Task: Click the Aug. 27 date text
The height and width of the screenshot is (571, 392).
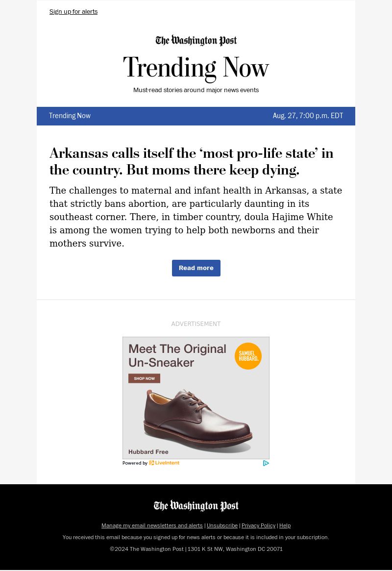Action: pos(308,116)
